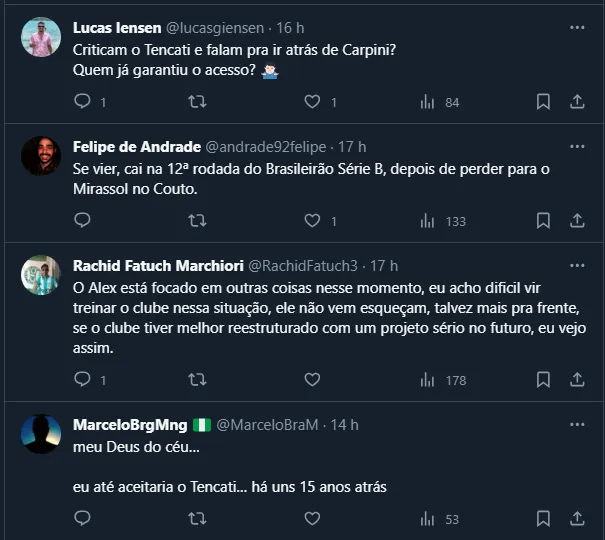Open MarceloBrgMng's 14 h timestamp link
Screen dimensions: 605x540
pos(345,424)
